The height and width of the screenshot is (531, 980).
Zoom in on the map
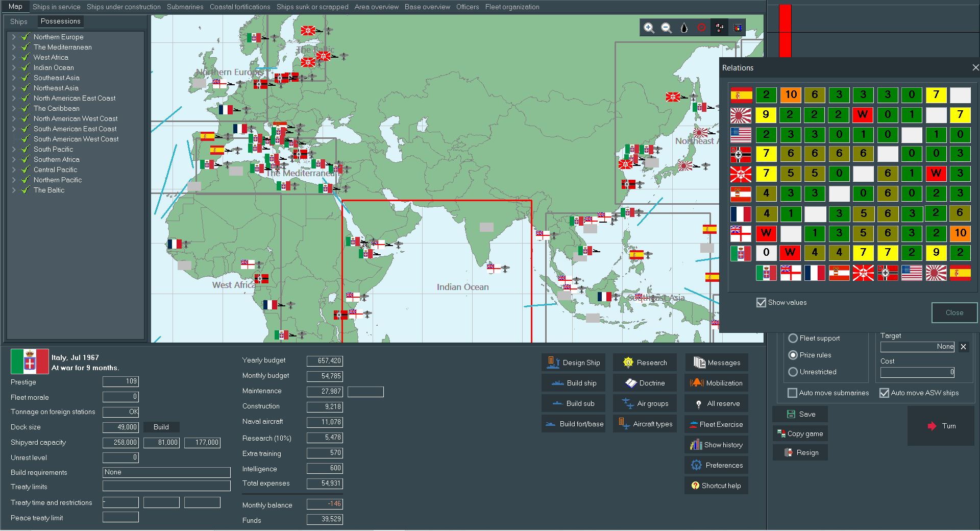tap(649, 28)
